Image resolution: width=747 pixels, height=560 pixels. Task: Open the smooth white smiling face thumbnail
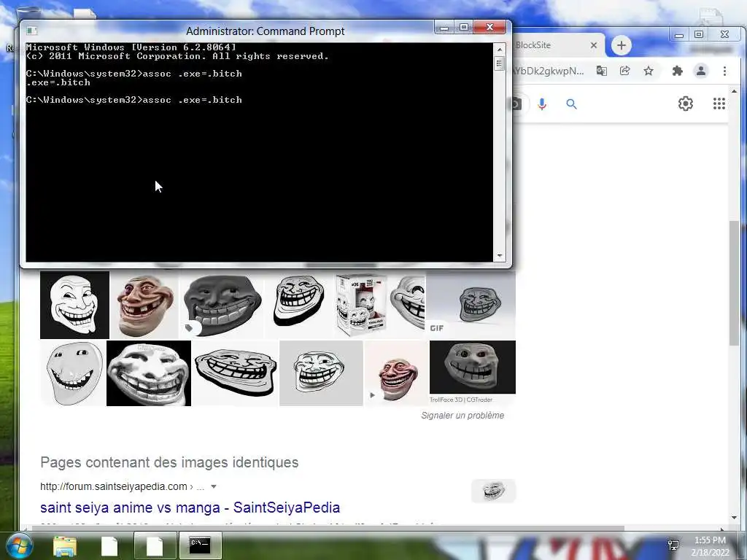72,373
